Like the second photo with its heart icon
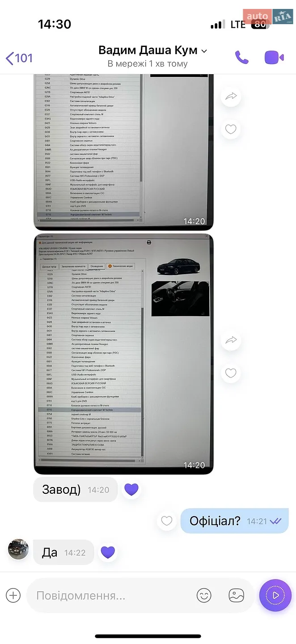The image size is (296, 644). coord(231,373)
